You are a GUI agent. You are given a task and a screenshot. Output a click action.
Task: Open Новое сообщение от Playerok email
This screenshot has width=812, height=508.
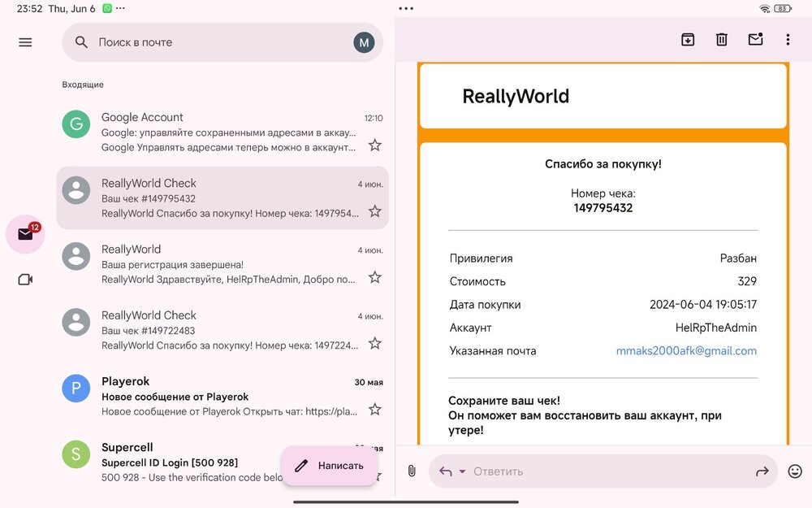(222, 397)
